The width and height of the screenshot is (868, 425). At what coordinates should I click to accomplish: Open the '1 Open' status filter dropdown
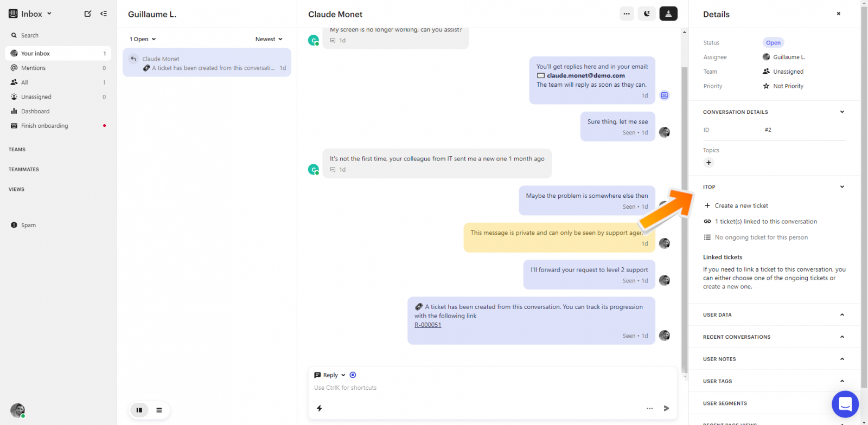143,39
